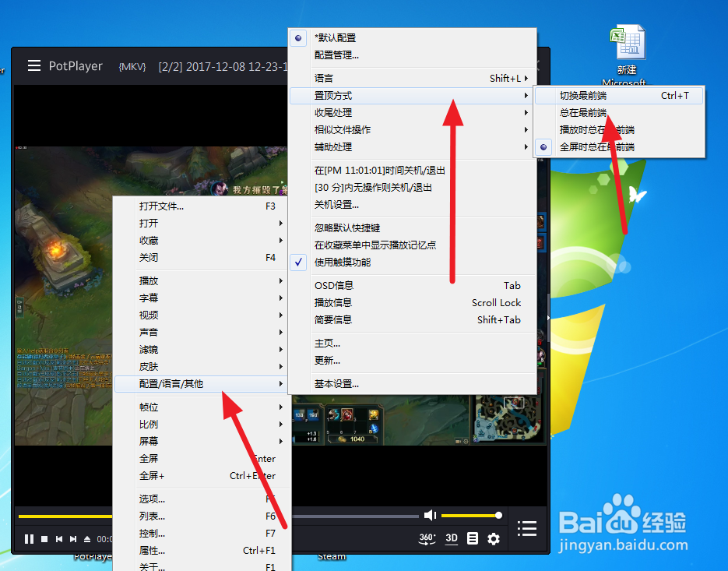Open 配置管理... entry
This screenshot has width=728, height=571.
click(x=413, y=55)
